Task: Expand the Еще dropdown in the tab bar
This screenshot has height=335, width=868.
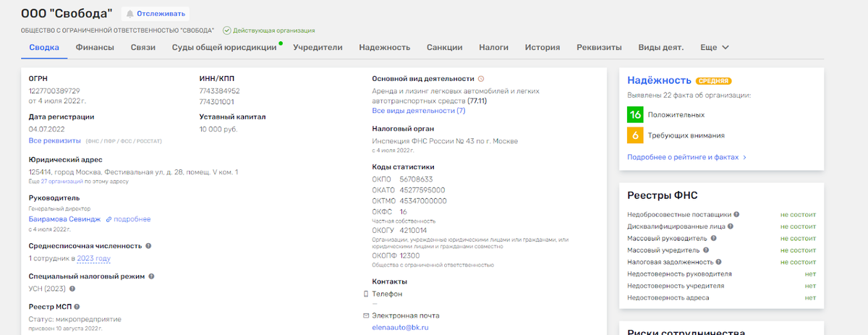Action: click(x=715, y=48)
